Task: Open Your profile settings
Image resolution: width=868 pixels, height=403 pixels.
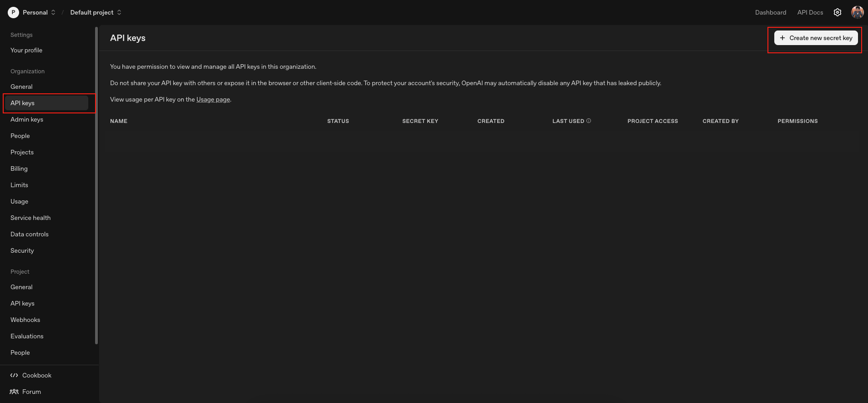Action: (26, 50)
